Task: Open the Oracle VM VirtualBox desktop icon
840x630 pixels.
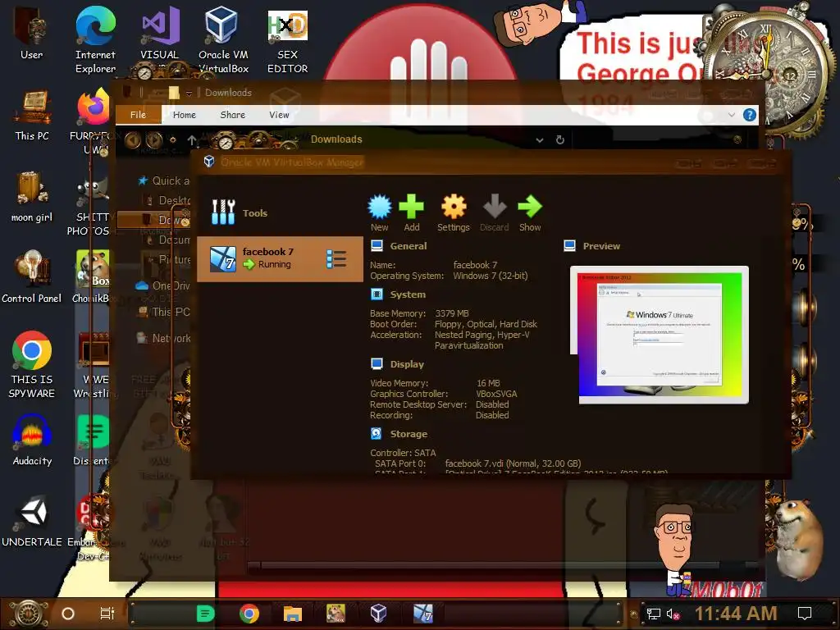Action: [223, 39]
